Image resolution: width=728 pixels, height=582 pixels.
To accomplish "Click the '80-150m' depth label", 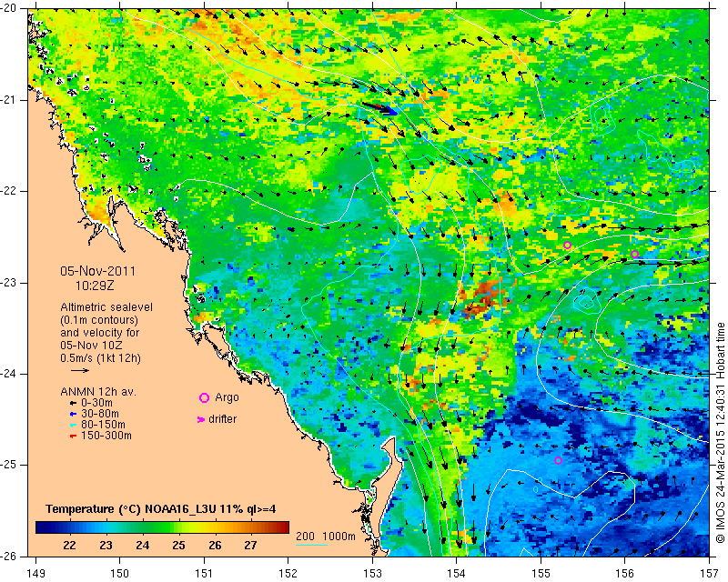I will tap(103, 425).
